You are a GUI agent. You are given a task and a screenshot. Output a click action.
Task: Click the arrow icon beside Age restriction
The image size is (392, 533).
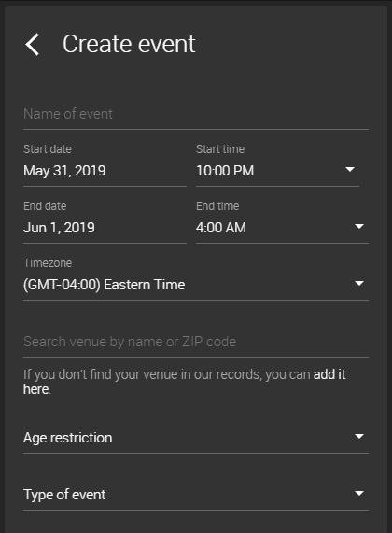(359, 436)
